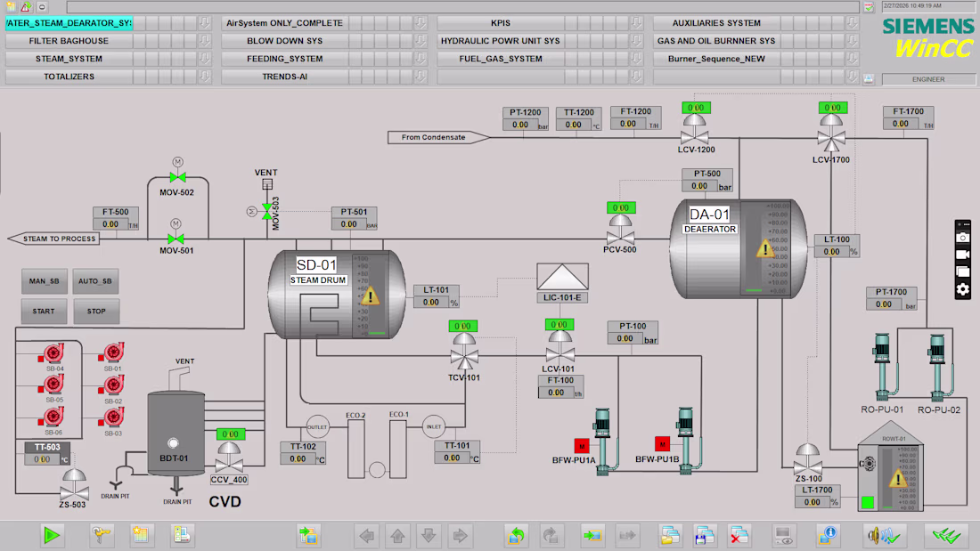Click the horn alarm acknowledge icon
Screen dimensions: 980x551
[x=883, y=535]
